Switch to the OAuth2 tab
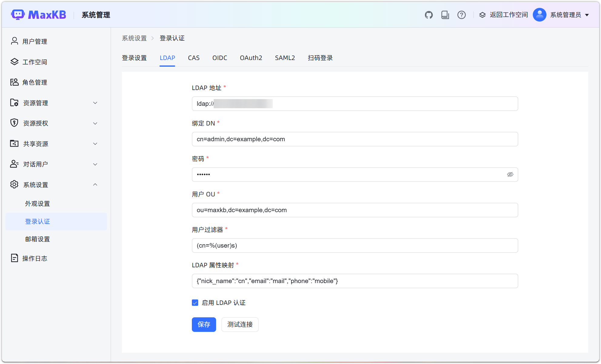The image size is (601, 364). [251, 58]
